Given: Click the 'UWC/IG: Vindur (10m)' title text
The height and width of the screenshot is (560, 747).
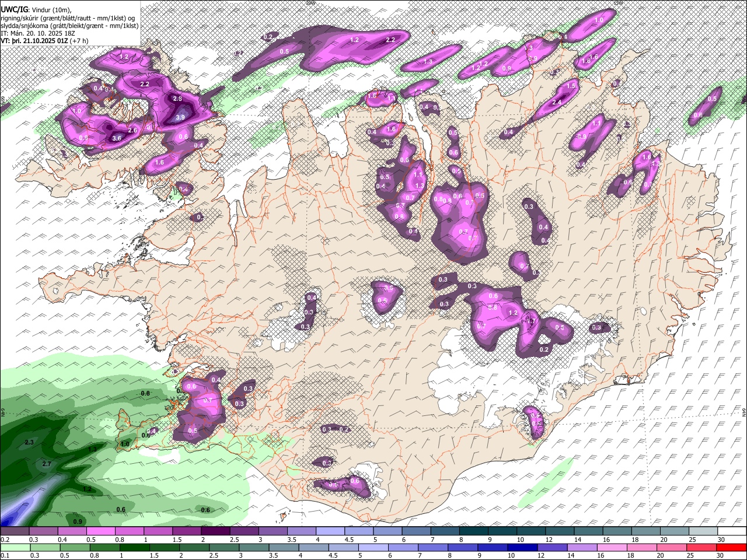Looking at the screenshot, I should tap(37, 10).
